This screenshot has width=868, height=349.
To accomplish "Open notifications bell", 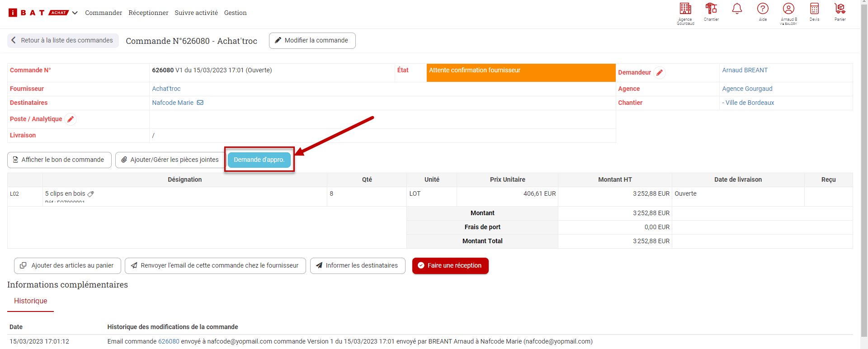I will 737,9.
